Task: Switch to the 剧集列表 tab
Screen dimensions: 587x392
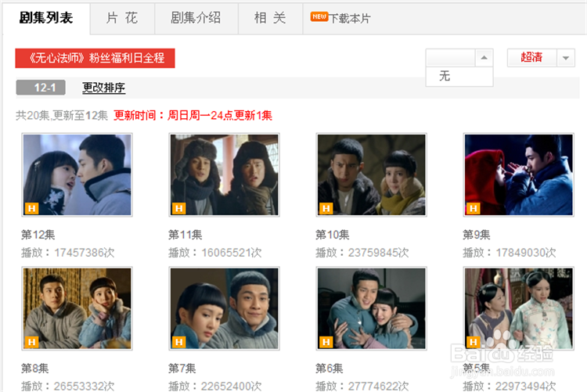Action: [x=46, y=18]
